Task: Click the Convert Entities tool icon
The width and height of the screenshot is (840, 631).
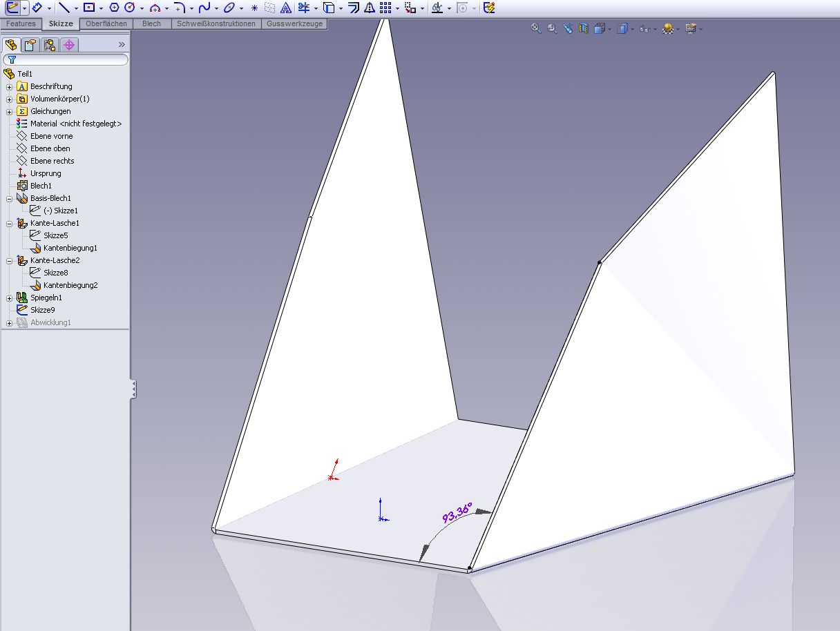Action: pyautogui.click(x=330, y=8)
